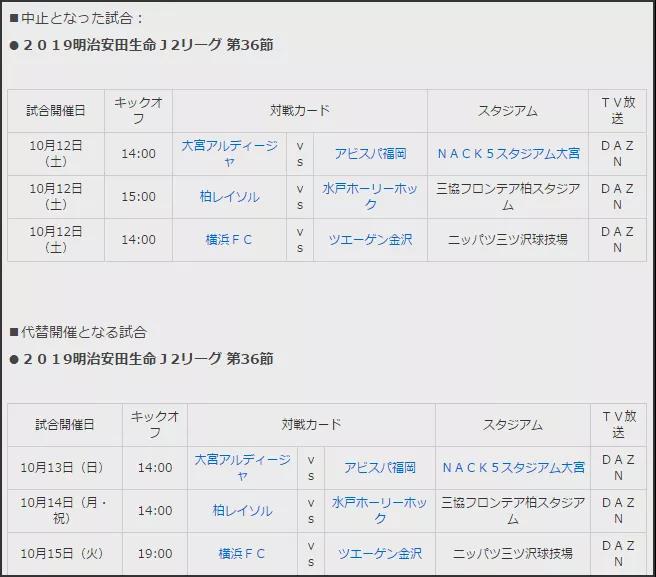656x577 pixels.
Task: Click 試合開催日 header in replacement matches table
Action: (65, 425)
